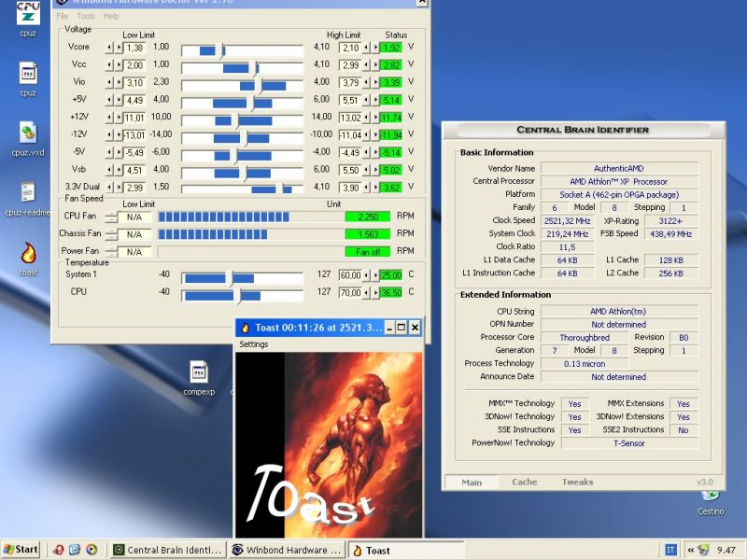The width and height of the screenshot is (747, 560).
Task: Click the Vendor Name value AuthenticAMD
Action: tap(619, 168)
